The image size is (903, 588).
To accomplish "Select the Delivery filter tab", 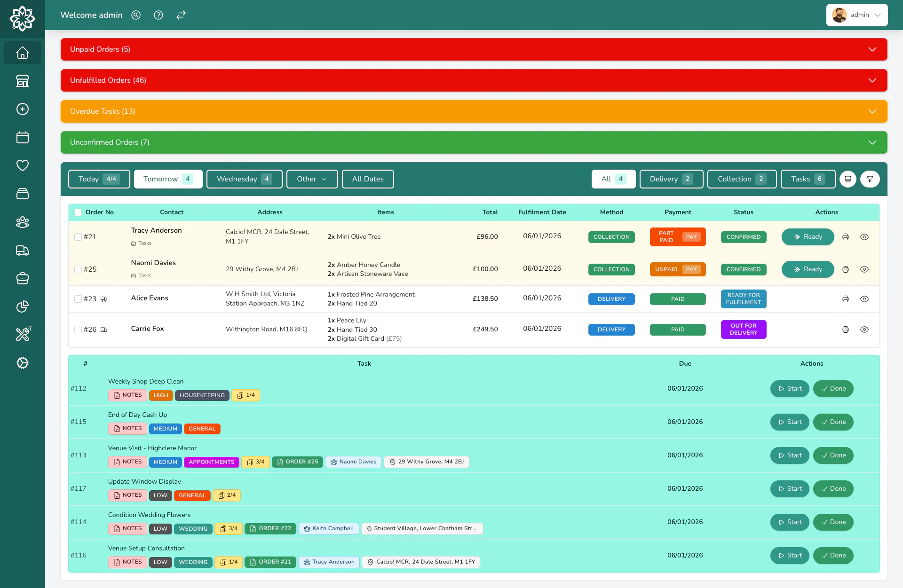I will pos(671,179).
